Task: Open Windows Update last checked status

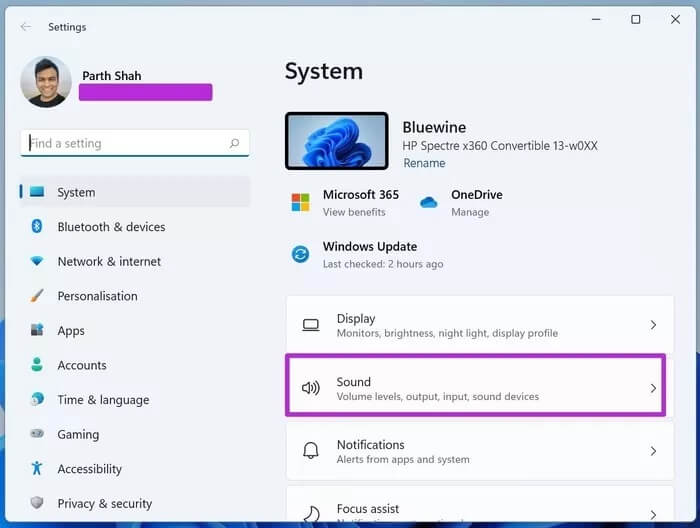Action: pos(383,264)
